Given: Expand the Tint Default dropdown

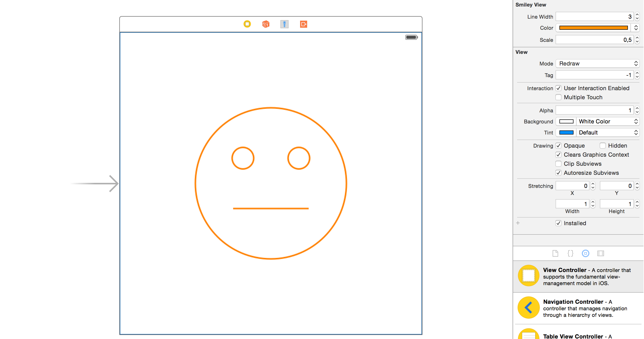Looking at the screenshot, I should (607, 132).
